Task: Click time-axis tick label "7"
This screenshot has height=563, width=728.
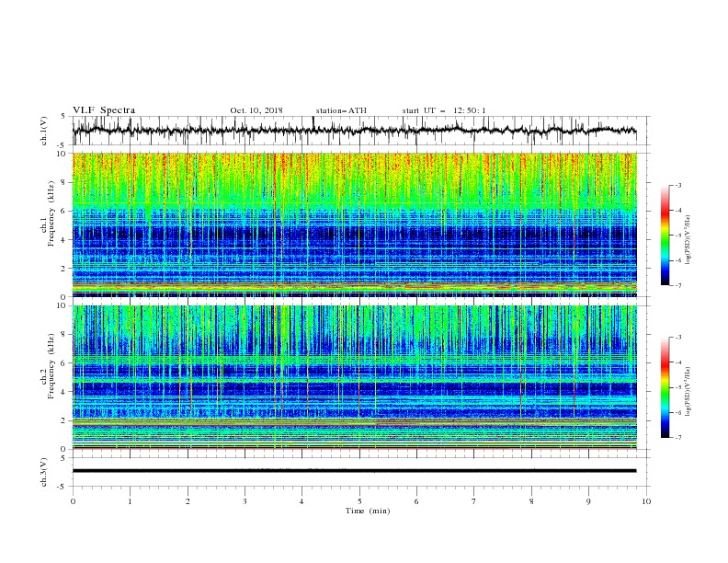Action: point(474,501)
